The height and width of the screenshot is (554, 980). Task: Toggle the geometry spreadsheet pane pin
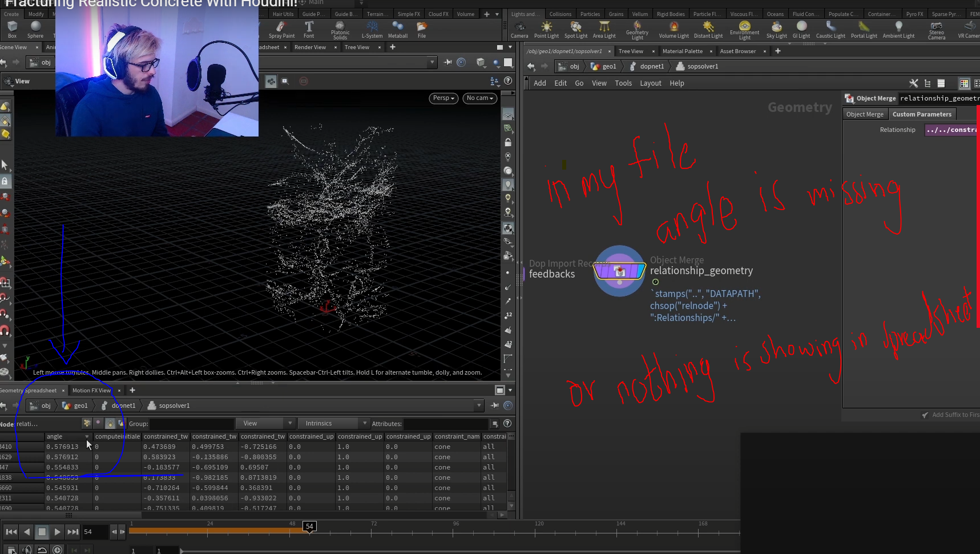(495, 406)
